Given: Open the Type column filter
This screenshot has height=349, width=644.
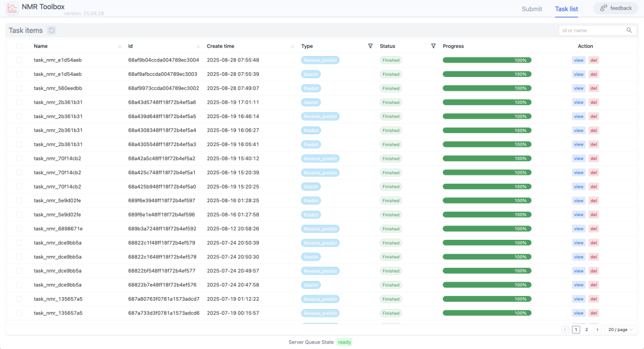Looking at the screenshot, I should pos(370,46).
